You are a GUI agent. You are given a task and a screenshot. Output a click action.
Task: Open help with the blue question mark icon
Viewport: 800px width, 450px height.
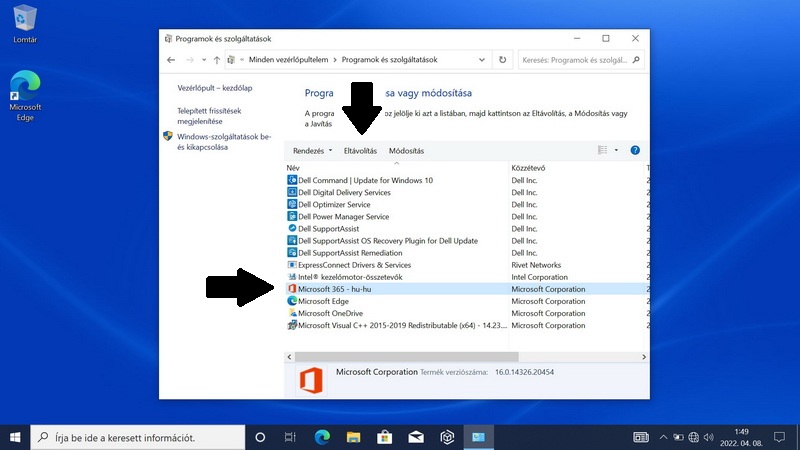635,150
